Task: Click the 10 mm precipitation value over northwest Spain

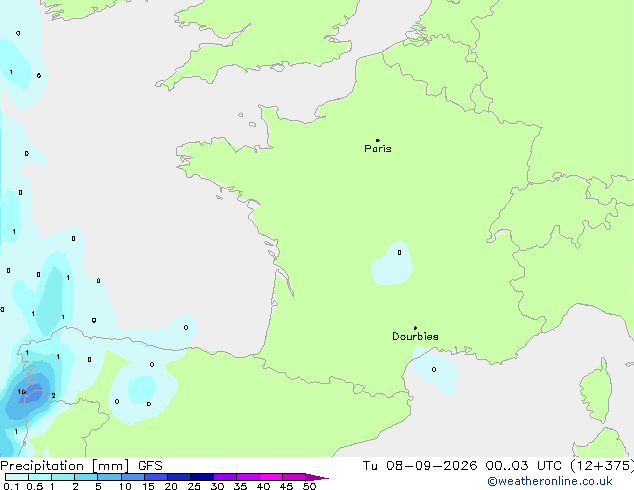Action: click(21, 391)
